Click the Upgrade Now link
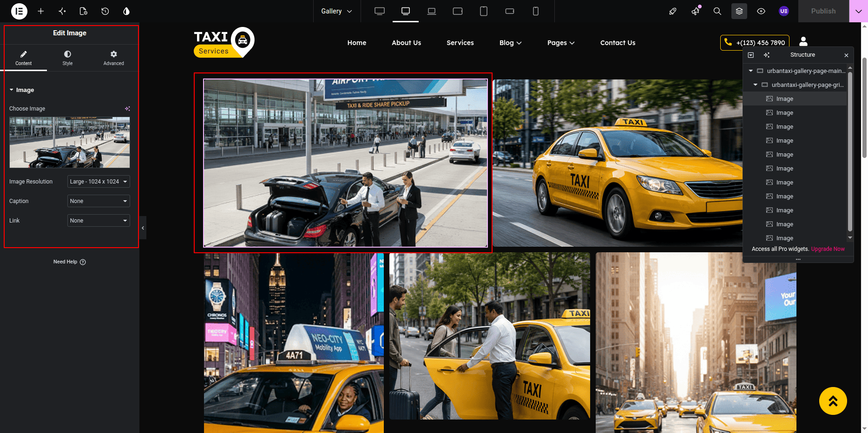Screen dimensions: 868x433 coord(828,249)
